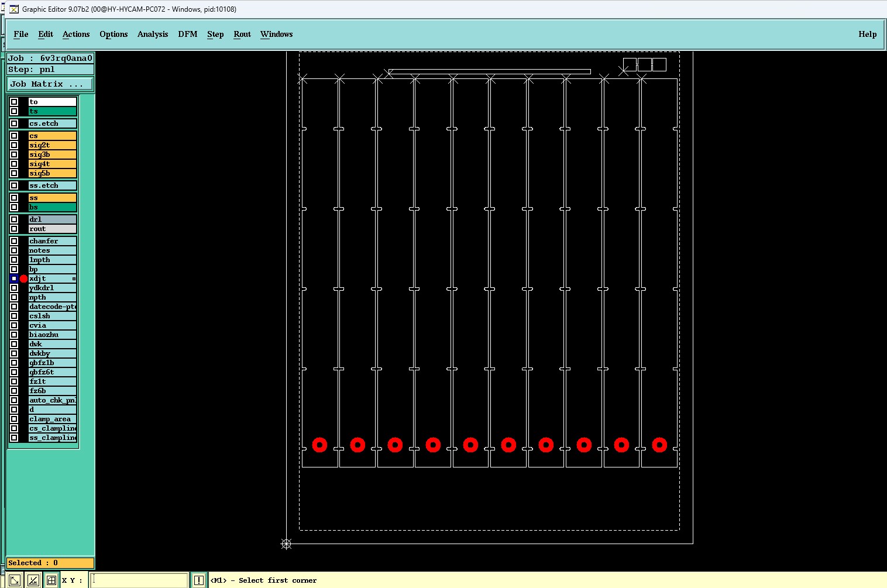887x588 pixels.
Task: Select the fz1t layer name
Action: pos(53,381)
